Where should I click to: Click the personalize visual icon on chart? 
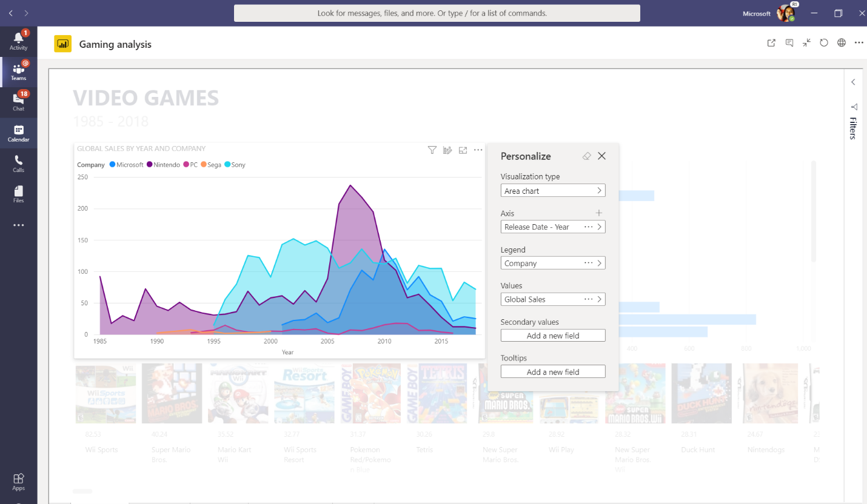coord(447,150)
